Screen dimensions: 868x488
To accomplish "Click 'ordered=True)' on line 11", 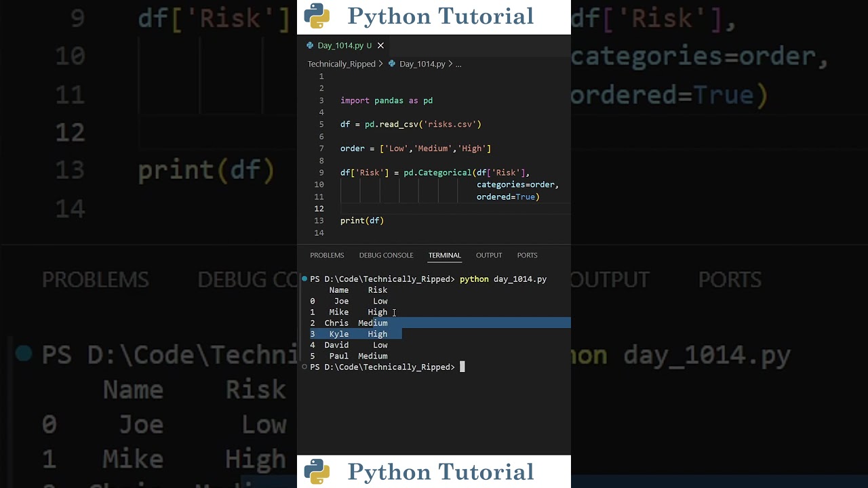I will click(x=508, y=197).
